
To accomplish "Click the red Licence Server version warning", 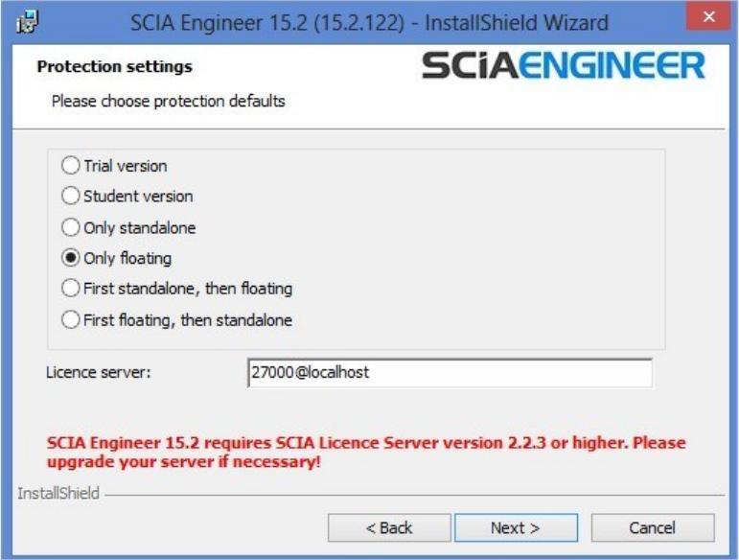I will point(366,452).
